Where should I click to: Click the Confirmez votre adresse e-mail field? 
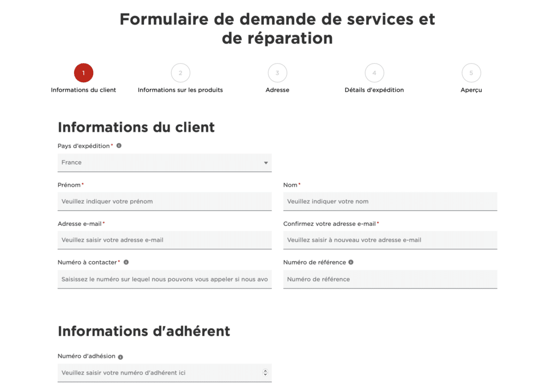coord(390,240)
